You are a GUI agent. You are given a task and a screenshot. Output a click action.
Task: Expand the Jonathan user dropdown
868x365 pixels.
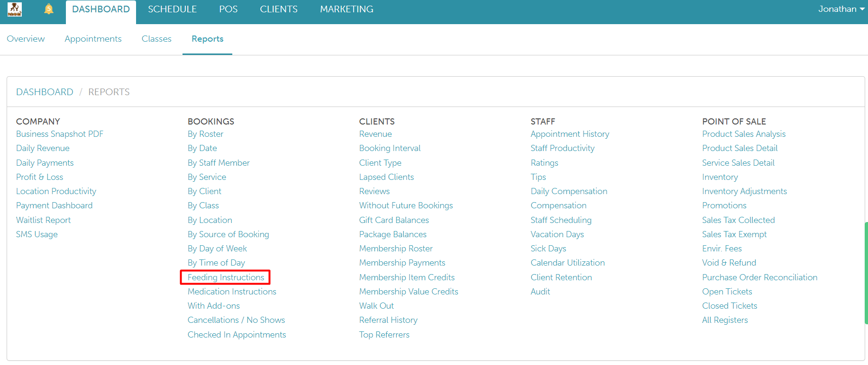(x=841, y=9)
